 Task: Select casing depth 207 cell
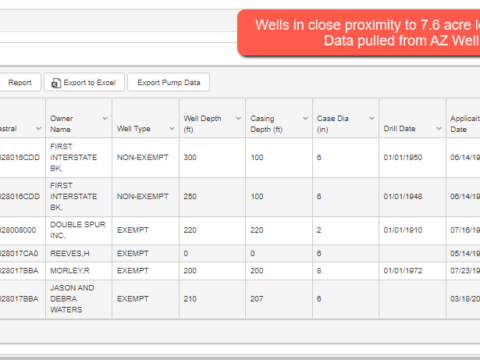(279, 299)
